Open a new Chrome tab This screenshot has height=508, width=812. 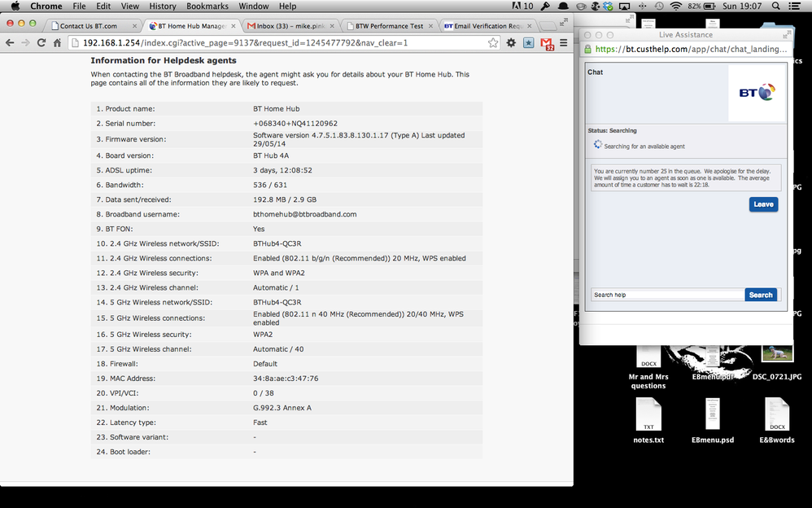pos(548,26)
